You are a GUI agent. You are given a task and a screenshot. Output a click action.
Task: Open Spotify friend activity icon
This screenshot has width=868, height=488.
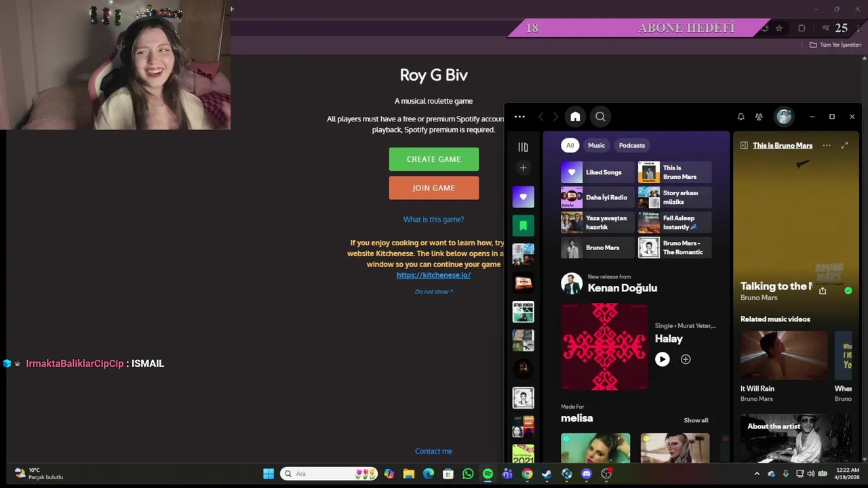pos(759,117)
